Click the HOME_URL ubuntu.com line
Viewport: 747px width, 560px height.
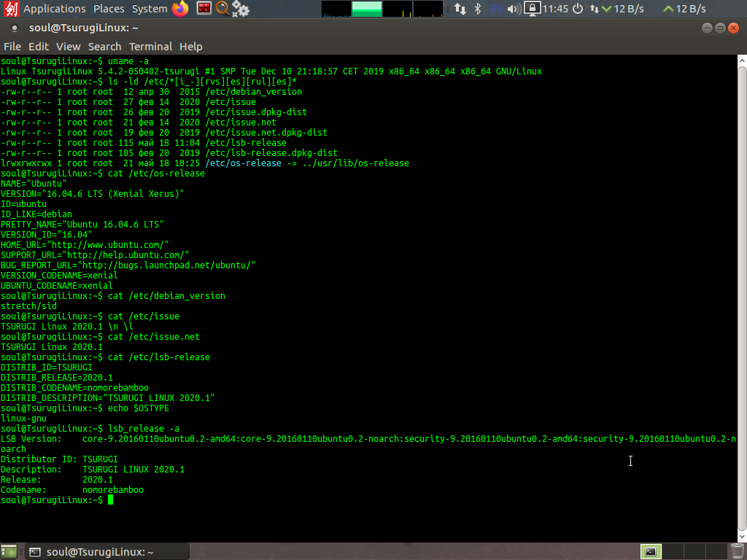pyautogui.click(x=85, y=245)
